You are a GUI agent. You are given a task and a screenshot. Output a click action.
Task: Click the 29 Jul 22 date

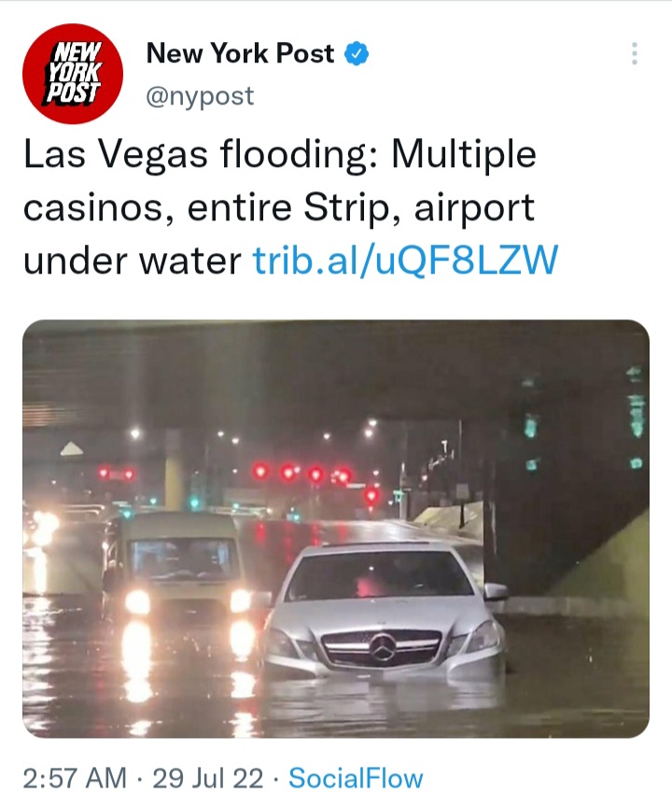[x=208, y=778]
